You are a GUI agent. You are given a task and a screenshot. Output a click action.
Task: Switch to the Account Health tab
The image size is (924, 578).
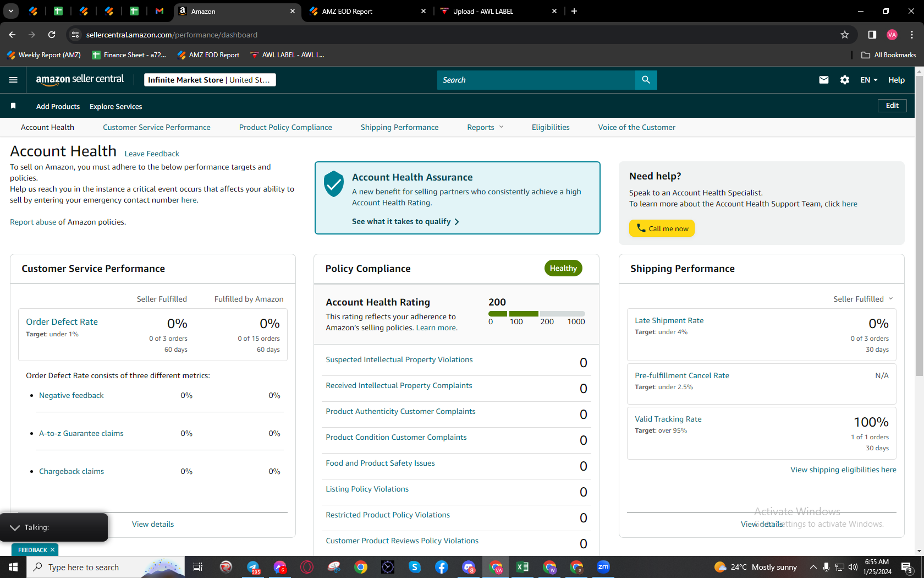pyautogui.click(x=47, y=127)
